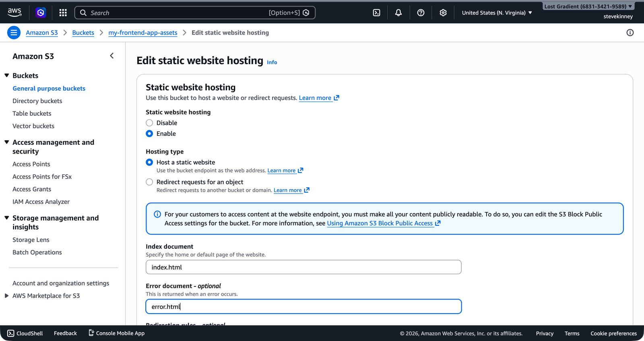Open Terms link in footer
The image size is (644, 341).
572,333
